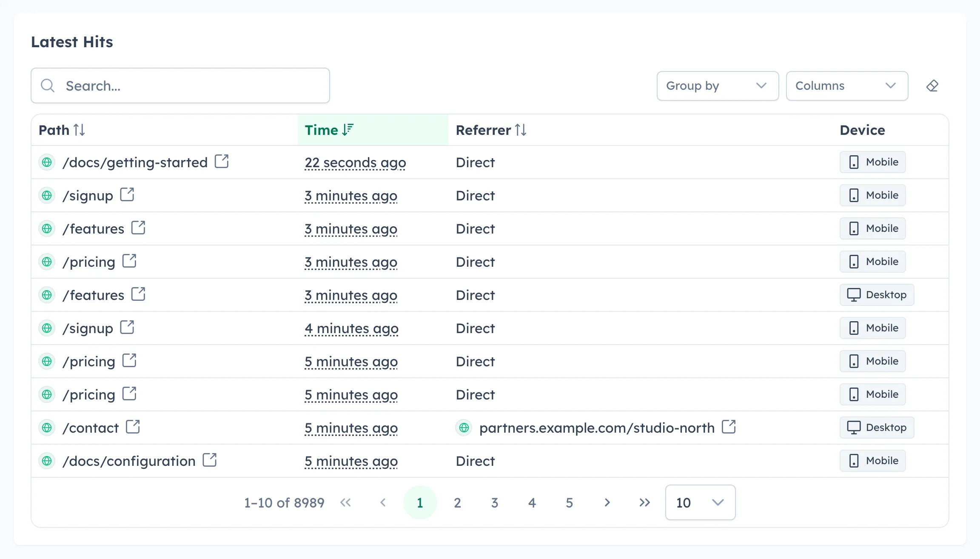Click the /docs/getting-started path link
980x559 pixels.
point(135,162)
